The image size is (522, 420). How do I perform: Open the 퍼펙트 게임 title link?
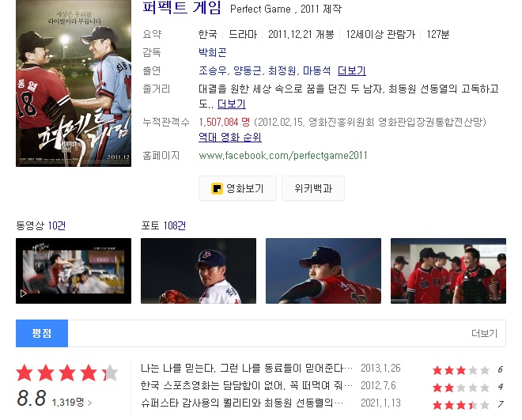click(182, 8)
